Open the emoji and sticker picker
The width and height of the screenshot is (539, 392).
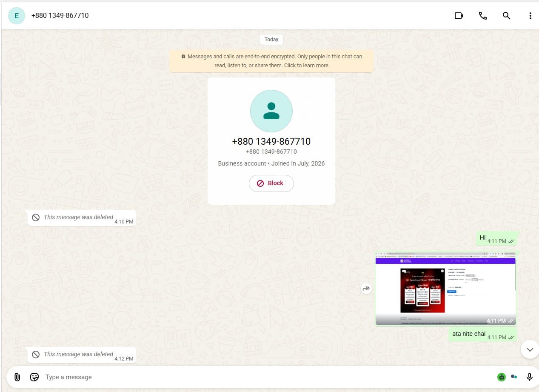(x=34, y=377)
